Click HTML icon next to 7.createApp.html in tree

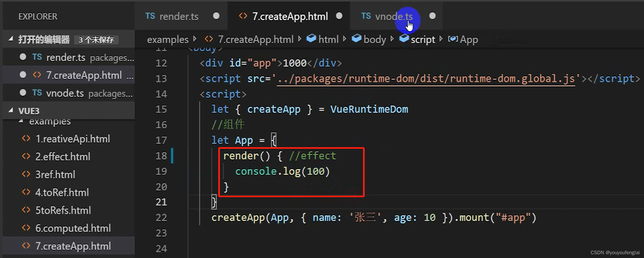pos(26,246)
